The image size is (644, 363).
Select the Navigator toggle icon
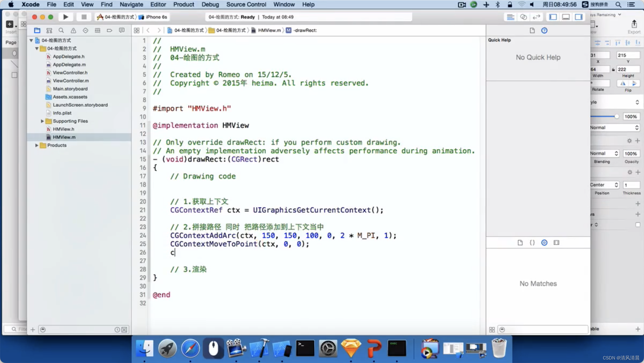(x=554, y=17)
